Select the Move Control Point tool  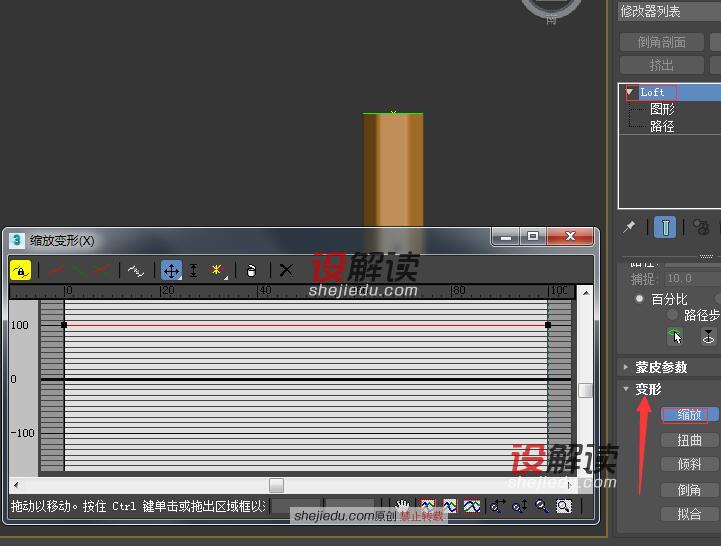[x=171, y=270]
